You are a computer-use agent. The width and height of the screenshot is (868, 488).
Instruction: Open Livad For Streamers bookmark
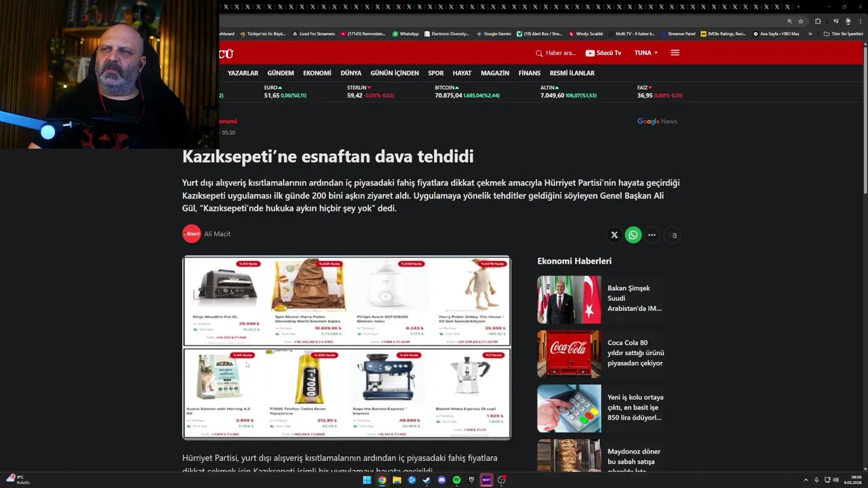click(x=313, y=34)
